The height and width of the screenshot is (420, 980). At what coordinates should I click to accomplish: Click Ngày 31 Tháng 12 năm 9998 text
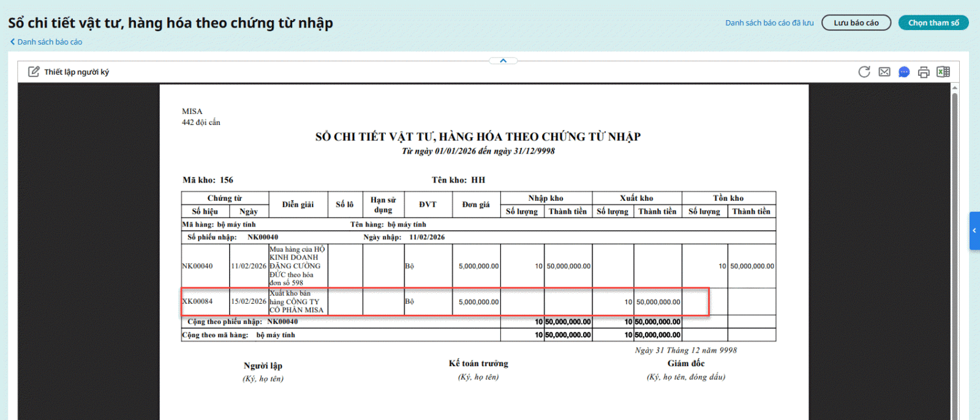(686, 350)
